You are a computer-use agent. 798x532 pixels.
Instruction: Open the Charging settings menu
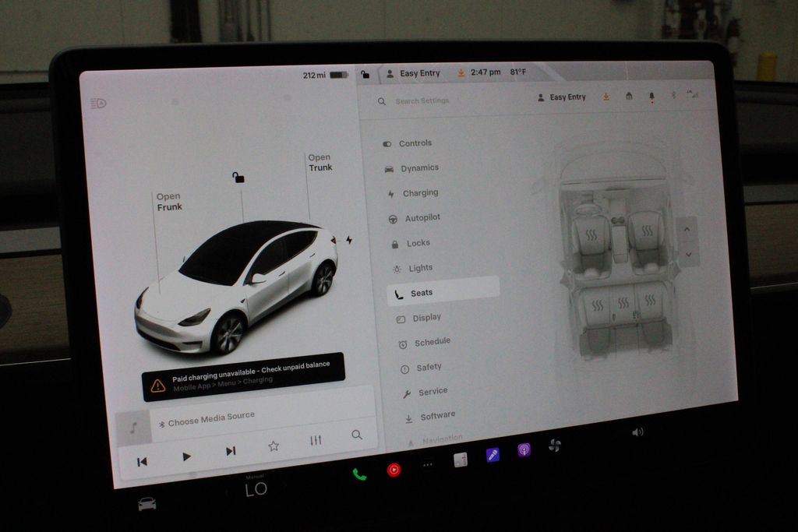coord(413,193)
